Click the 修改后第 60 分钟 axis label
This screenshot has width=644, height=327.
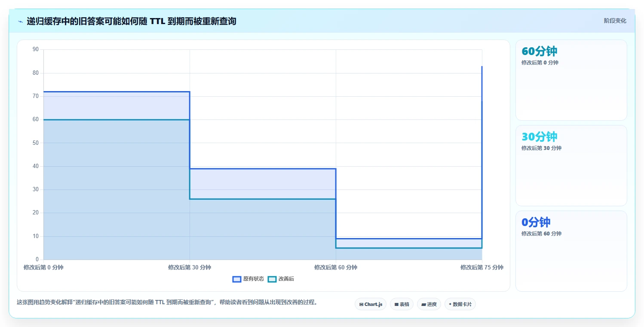(x=336, y=267)
